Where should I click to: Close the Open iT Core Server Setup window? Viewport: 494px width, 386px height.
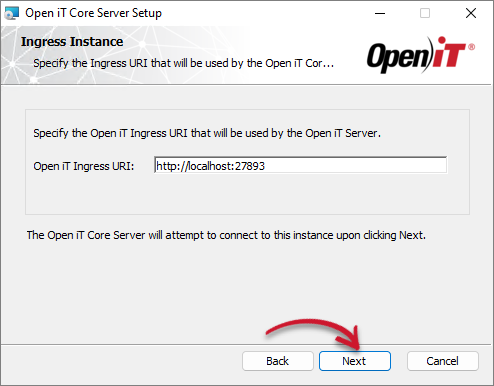[x=471, y=13]
